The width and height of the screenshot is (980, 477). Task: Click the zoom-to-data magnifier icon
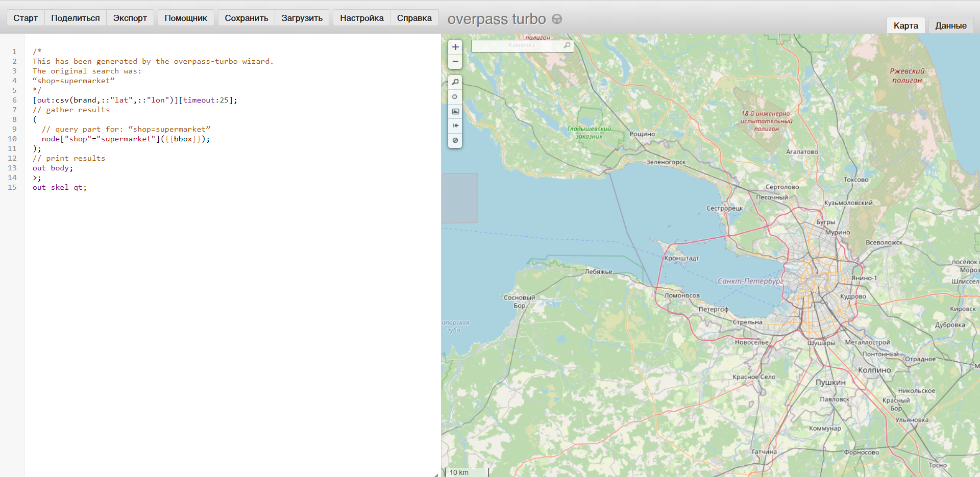[455, 82]
